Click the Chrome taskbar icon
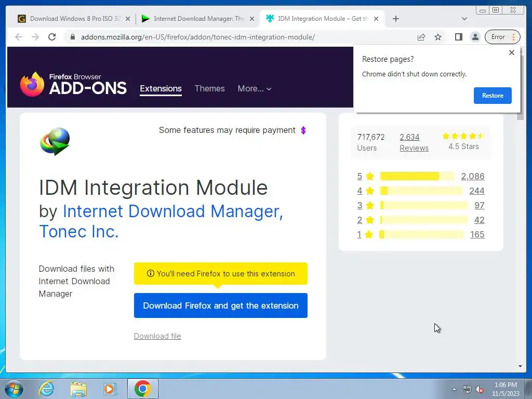 142,389
